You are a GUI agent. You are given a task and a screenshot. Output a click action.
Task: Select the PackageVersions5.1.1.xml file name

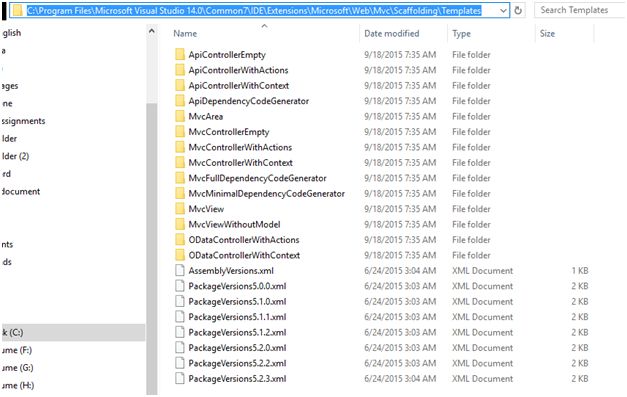[x=237, y=317]
